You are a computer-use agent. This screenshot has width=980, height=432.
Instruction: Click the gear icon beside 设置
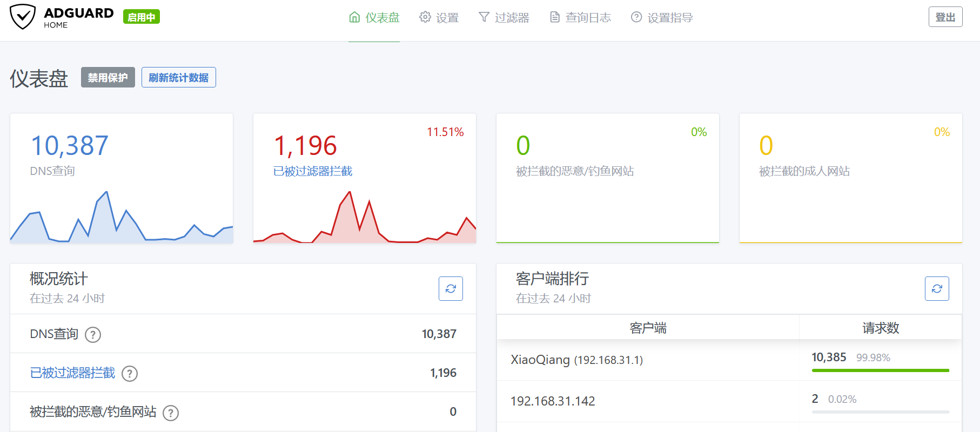[425, 17]
